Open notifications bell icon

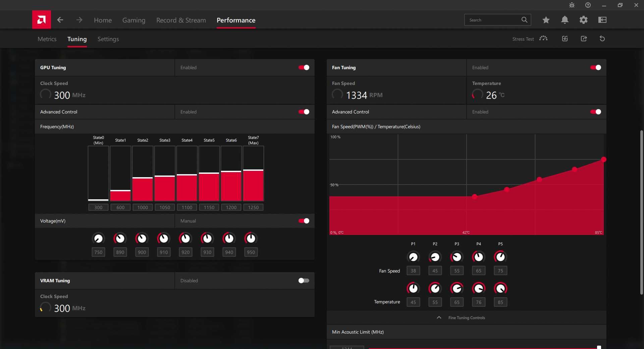click(x=565, y=20)
